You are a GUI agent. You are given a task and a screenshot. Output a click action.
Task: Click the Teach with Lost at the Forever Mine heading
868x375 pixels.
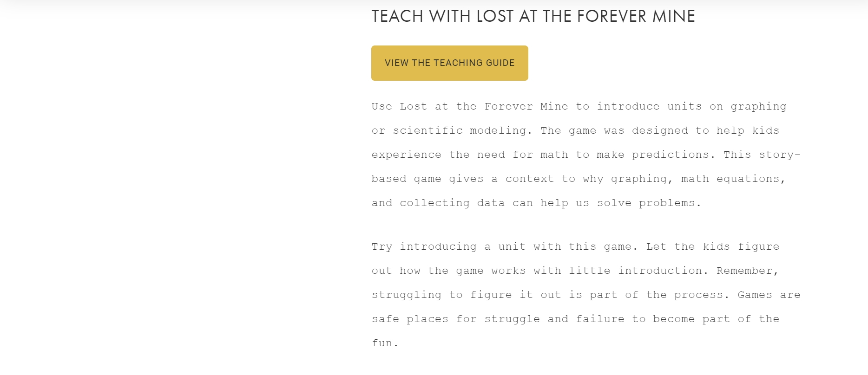533,16
